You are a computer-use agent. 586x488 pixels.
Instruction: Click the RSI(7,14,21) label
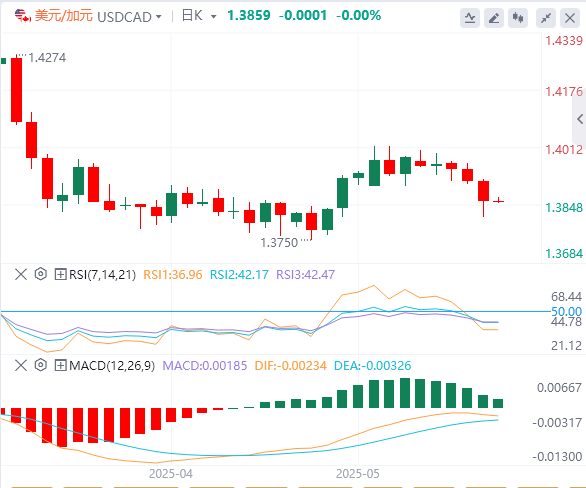point(102,275)
